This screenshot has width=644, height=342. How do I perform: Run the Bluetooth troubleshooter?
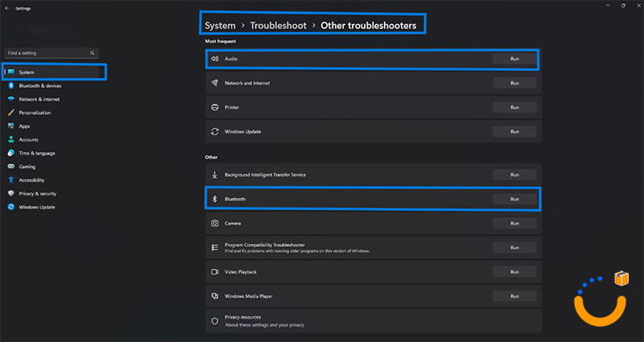[514, 199]
